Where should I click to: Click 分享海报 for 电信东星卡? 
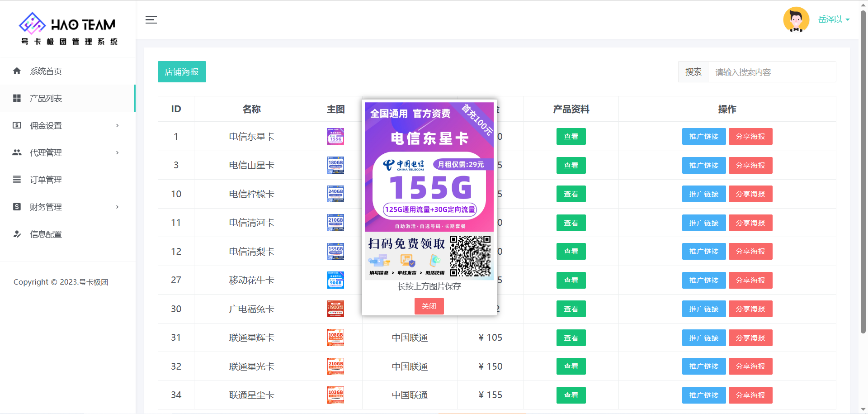pyautogui.click(x=750, y=136)
